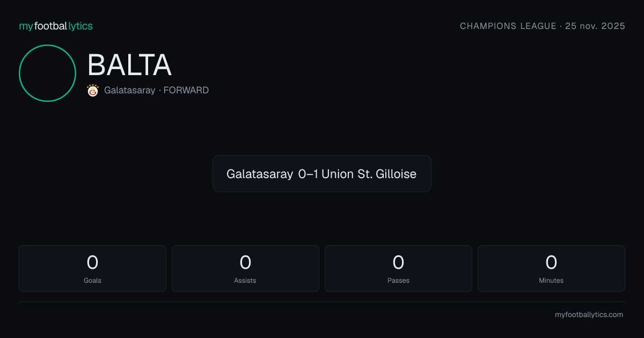
Task: Click the Galatasaray club crest icon
Action: [x=93, y=90]
